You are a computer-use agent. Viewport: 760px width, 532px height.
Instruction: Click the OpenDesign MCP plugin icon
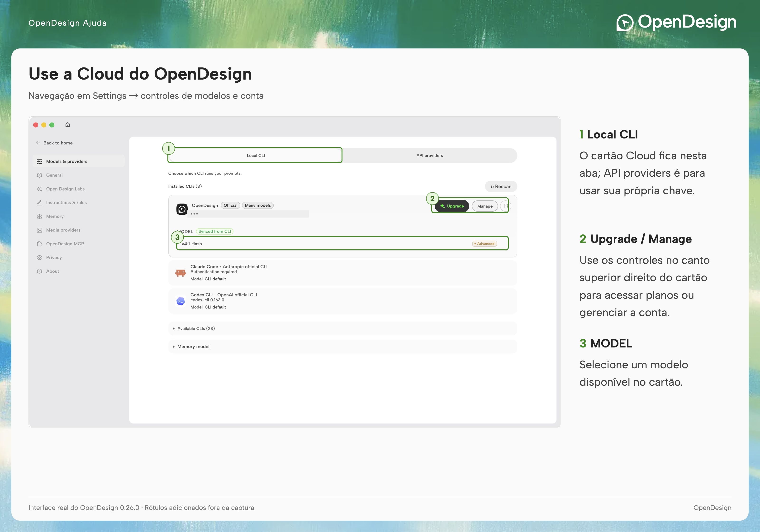point(39,244)
